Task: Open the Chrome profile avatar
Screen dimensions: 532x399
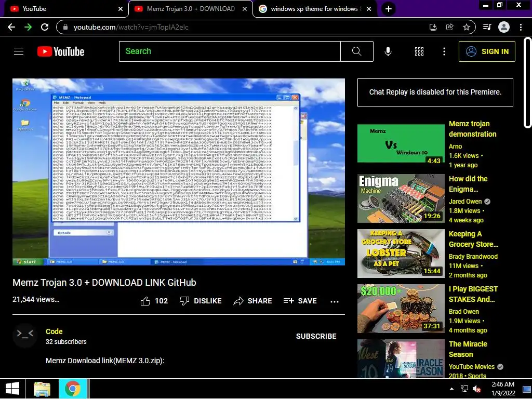Action: pos(504,27)
